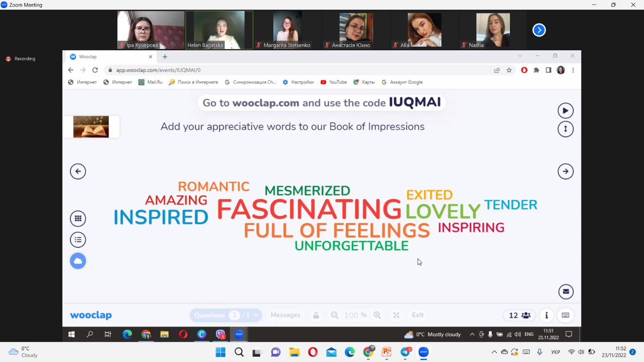Go to the previous Wooclap slide arrow
The width and height of the screenshot is (644, 362).
tap(78, 171)
